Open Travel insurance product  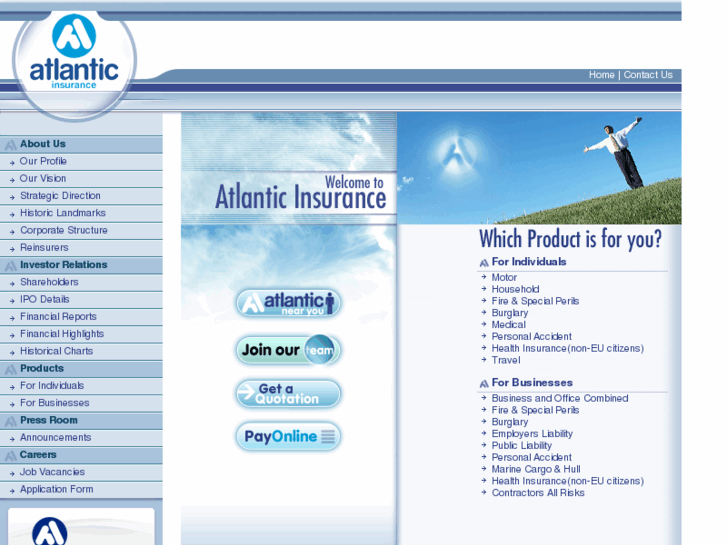coord(506,360)
